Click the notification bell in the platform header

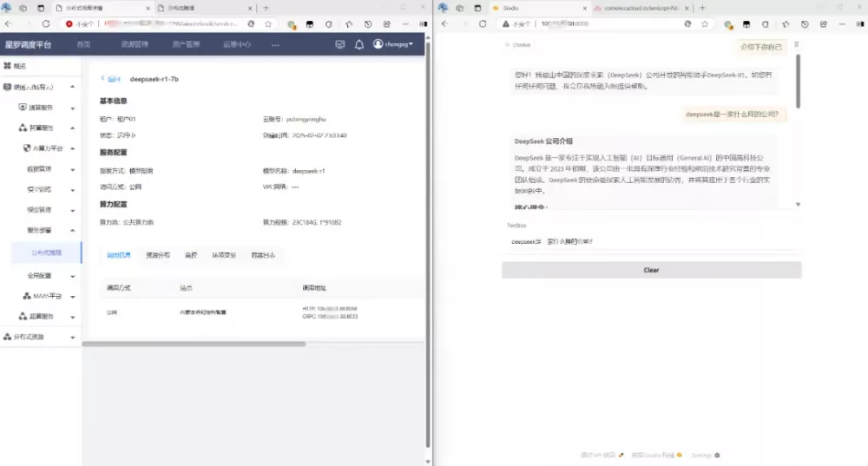click(x=359, y=45)
